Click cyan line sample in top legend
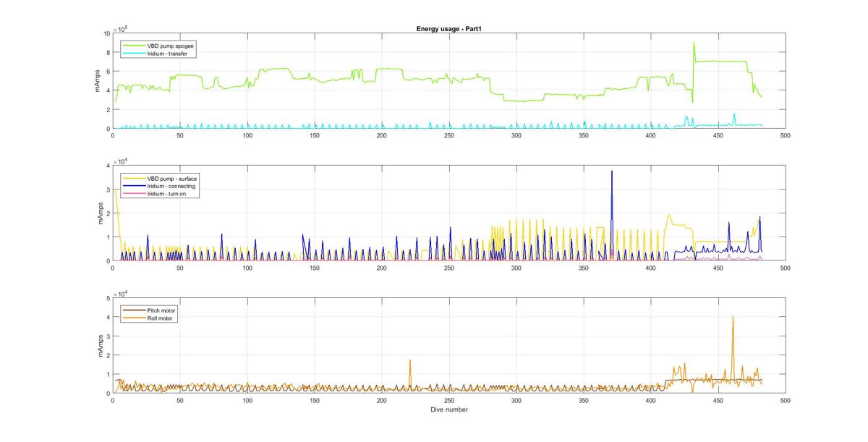Image resolution: width=868 pixels, height=442 pixels. pos(135,53)
